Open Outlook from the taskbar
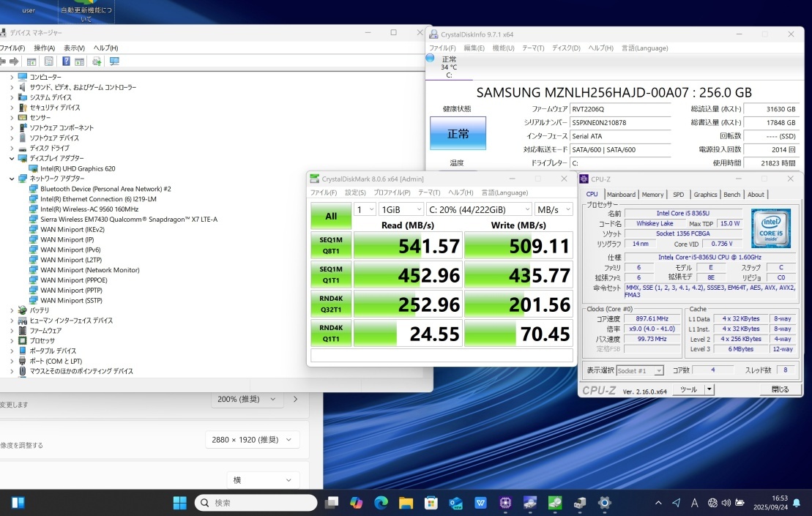This screenshot has height=516, width=812. coord(455,503)
